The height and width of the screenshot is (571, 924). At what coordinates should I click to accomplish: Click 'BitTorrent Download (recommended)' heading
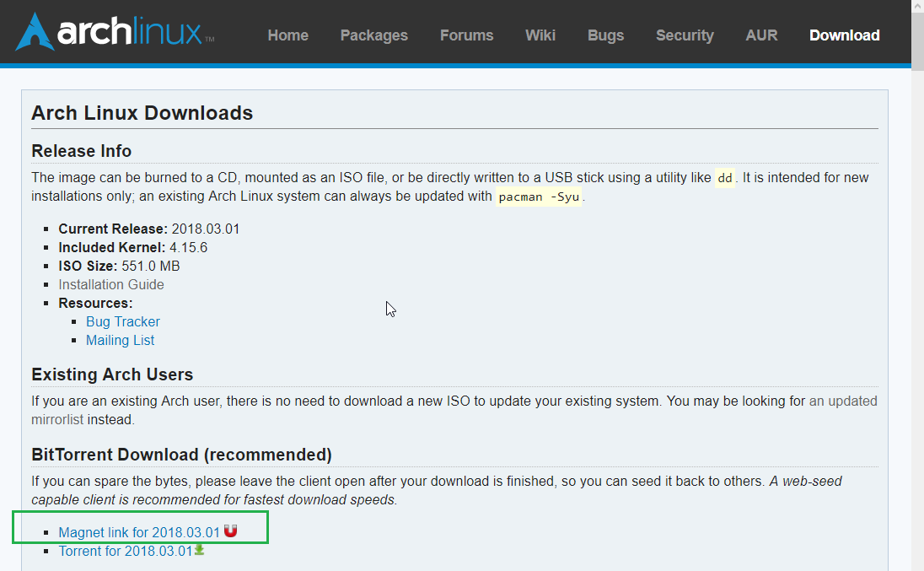tap(181, 455)
